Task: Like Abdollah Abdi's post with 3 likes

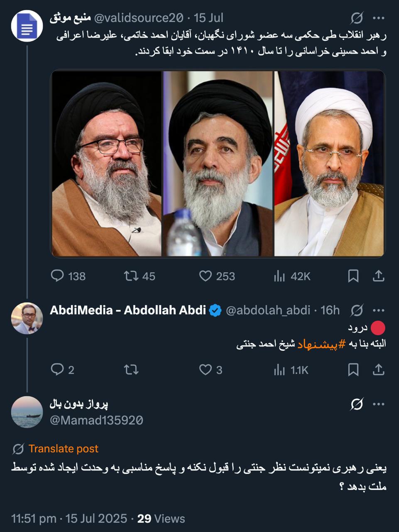Action: click(206, 369)
